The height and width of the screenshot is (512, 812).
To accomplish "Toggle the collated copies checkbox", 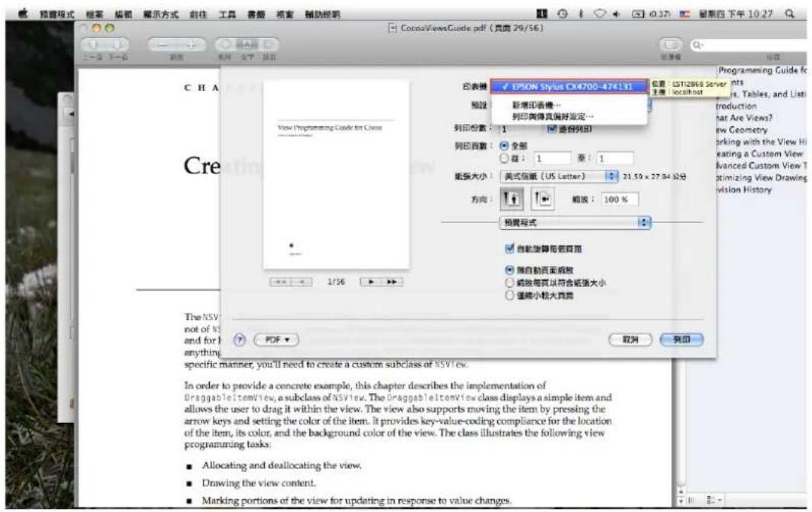I will (x=552, y=129).
